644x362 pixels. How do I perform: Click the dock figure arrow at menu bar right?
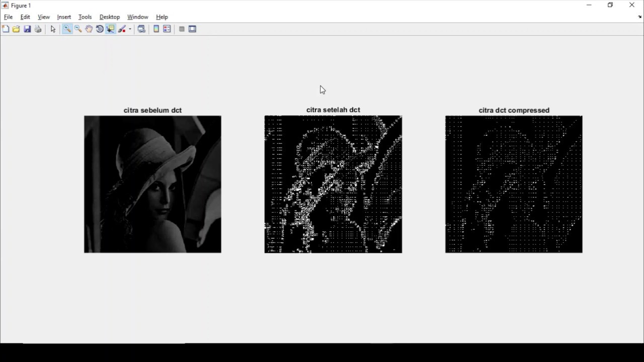639,17
